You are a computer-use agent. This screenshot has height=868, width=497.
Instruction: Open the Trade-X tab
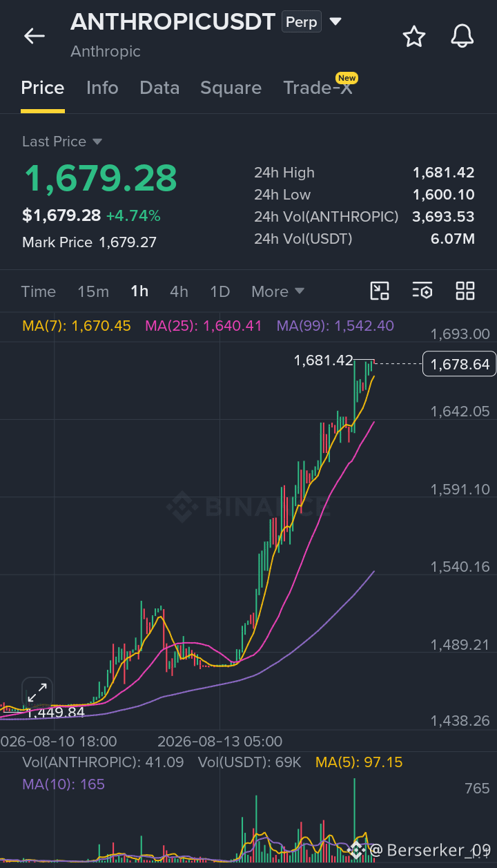tap(318, 88)
